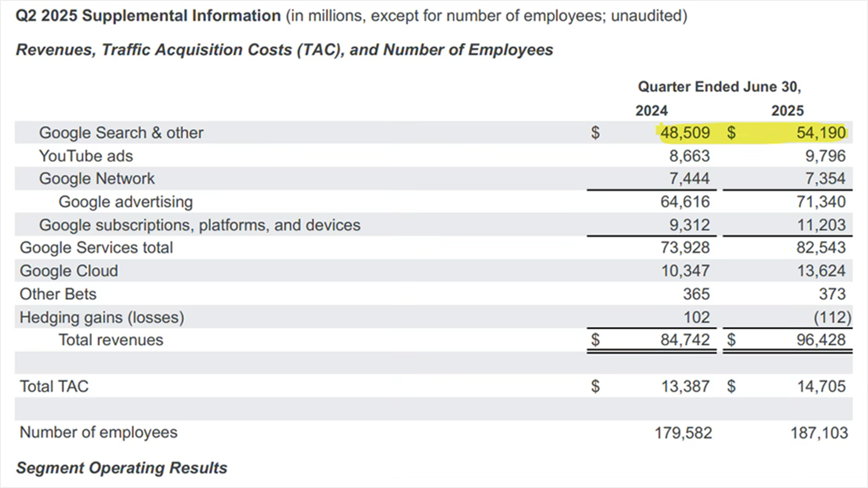Click the Google Services total label

tap(96, 247)
